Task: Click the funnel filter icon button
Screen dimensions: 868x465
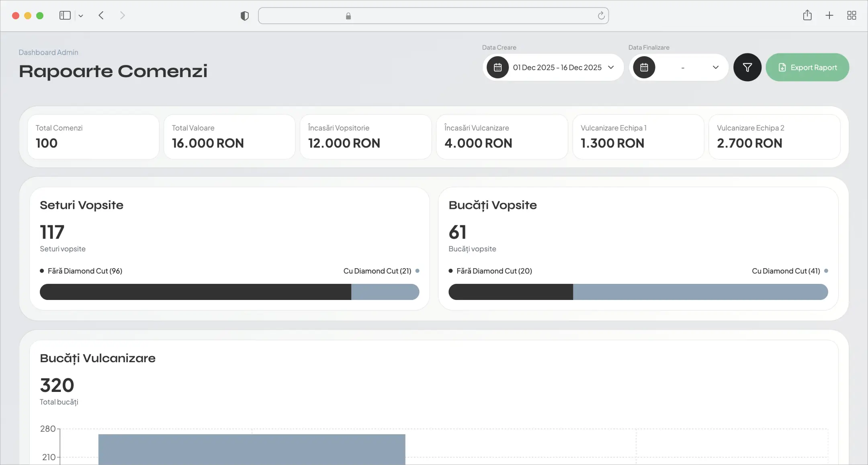Action: click(x=747, y=67)
